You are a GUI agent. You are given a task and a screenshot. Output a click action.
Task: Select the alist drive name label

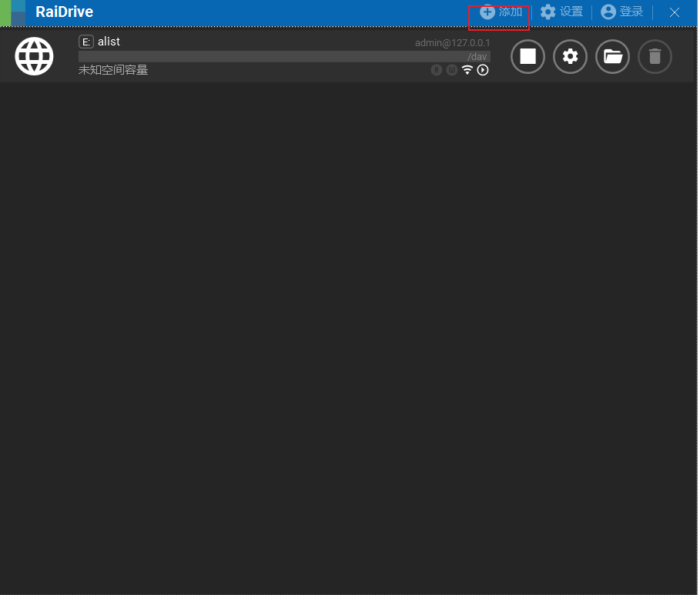(x=109, y=42)
